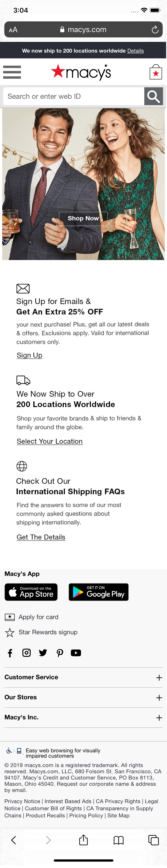The height and width of the screenshot is (868, 167).
Task: Tap the Shop Now button
Action: [83, 218]
